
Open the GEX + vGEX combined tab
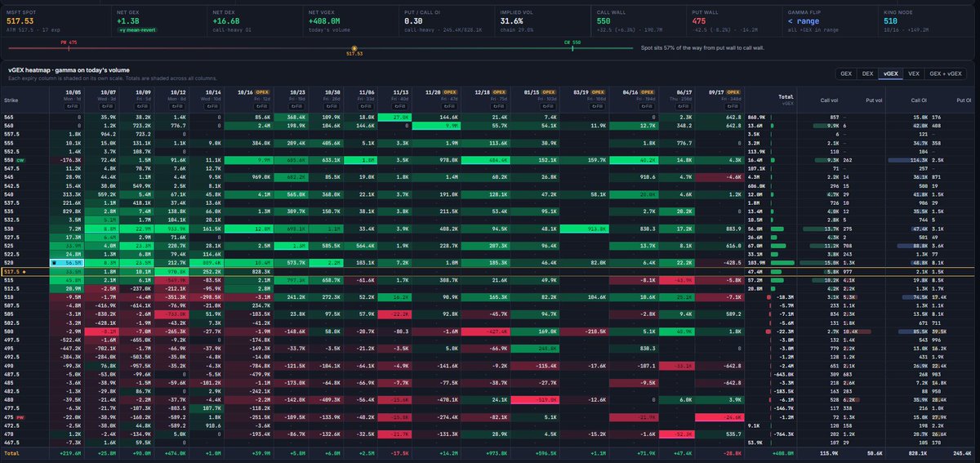946,73
